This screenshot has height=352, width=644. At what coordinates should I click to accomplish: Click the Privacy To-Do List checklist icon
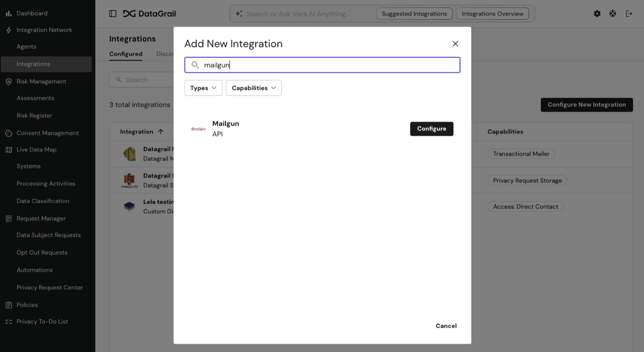point(9,321)
